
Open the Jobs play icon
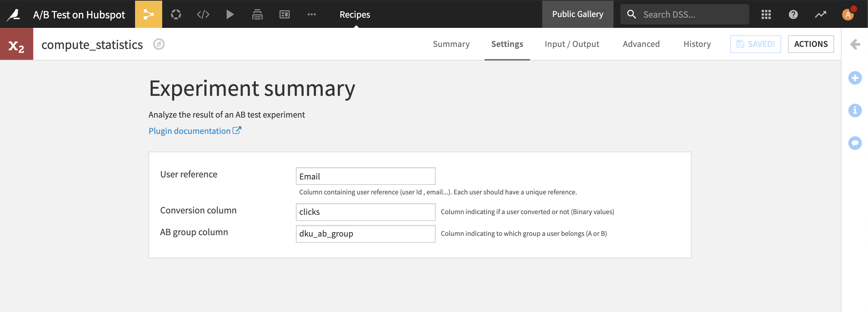[x=230, y=14]
